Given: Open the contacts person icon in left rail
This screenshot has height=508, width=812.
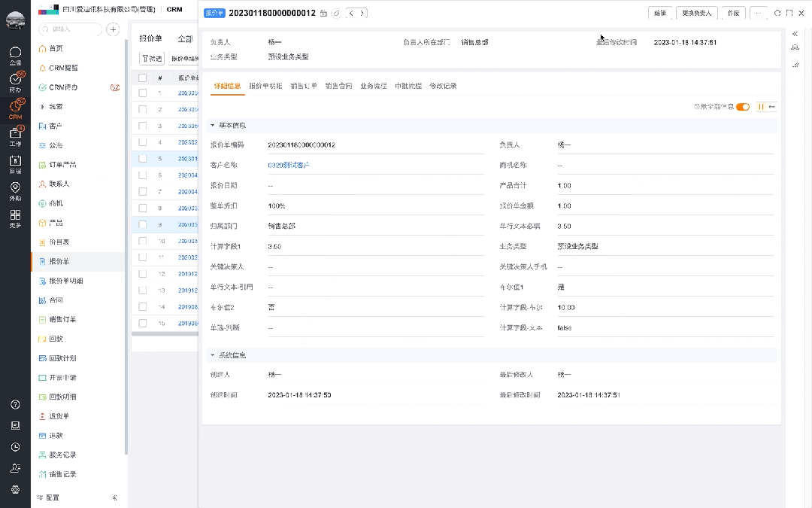Looking at the screenshot, I should point(16,468).
